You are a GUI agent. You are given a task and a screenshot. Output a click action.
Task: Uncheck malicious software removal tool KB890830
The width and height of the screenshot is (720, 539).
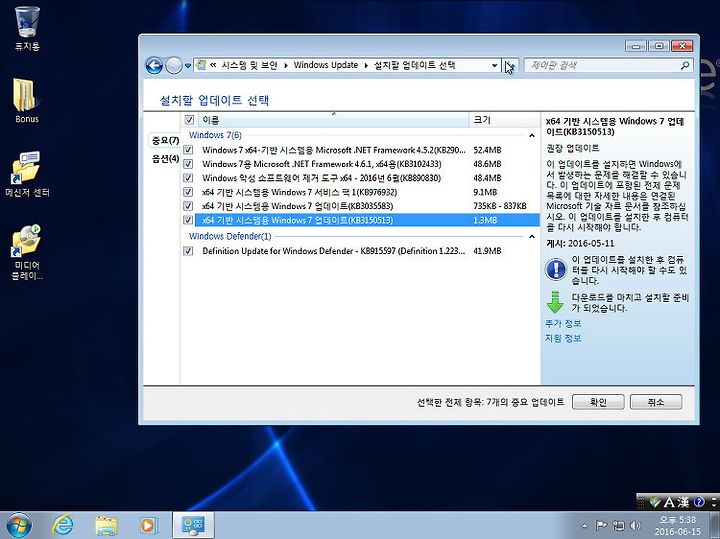click(188, 178)
